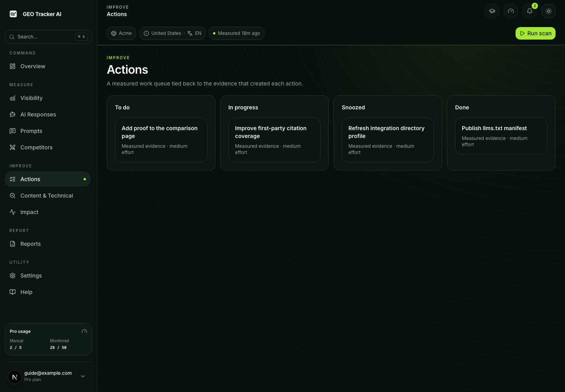
Task: Open Refresh integration directory profile card
Action: click(x=388, y=140)
